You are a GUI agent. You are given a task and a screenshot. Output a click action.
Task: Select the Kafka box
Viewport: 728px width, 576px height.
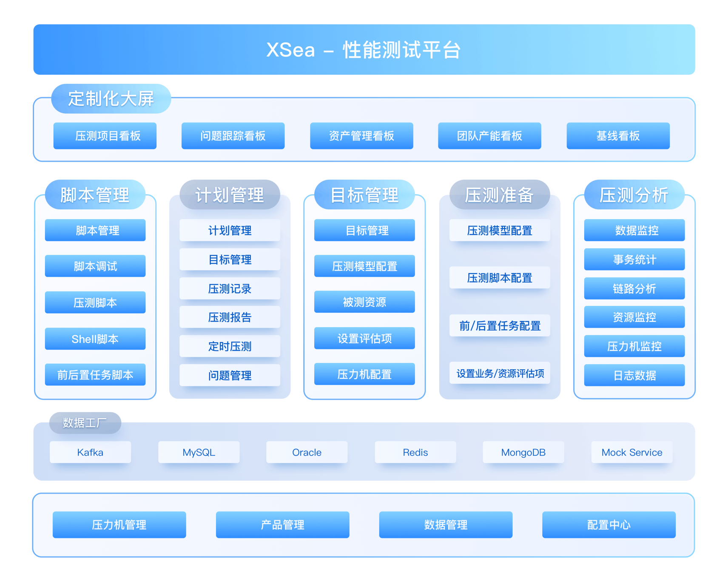90,452
